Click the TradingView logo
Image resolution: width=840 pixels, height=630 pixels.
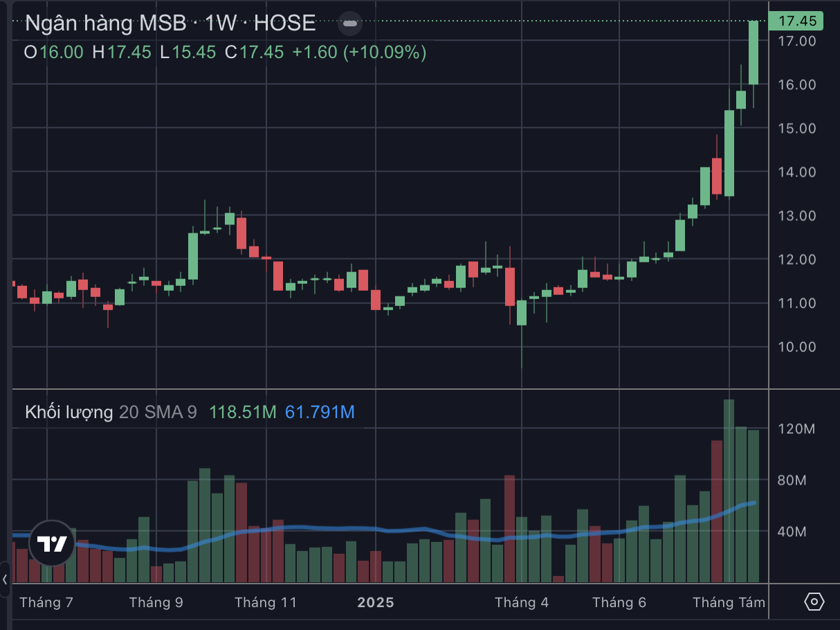point(52,543)
